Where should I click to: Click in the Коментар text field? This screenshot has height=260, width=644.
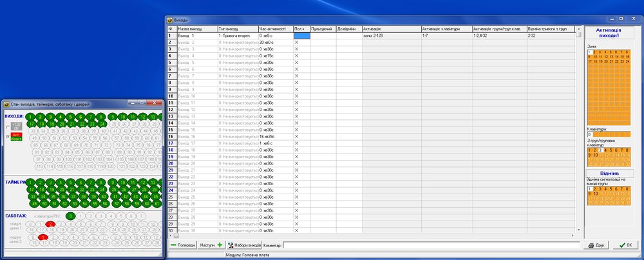click(x=431, y=245)
